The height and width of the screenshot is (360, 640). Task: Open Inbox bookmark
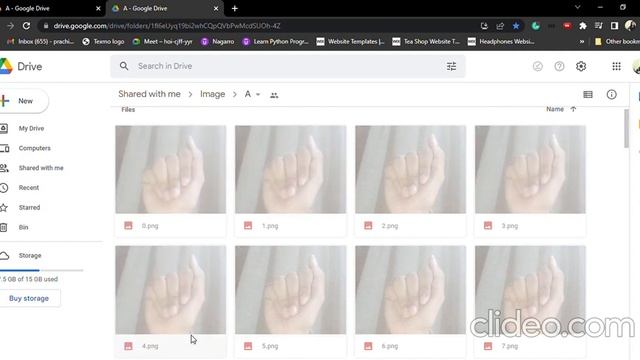[40, 41]
